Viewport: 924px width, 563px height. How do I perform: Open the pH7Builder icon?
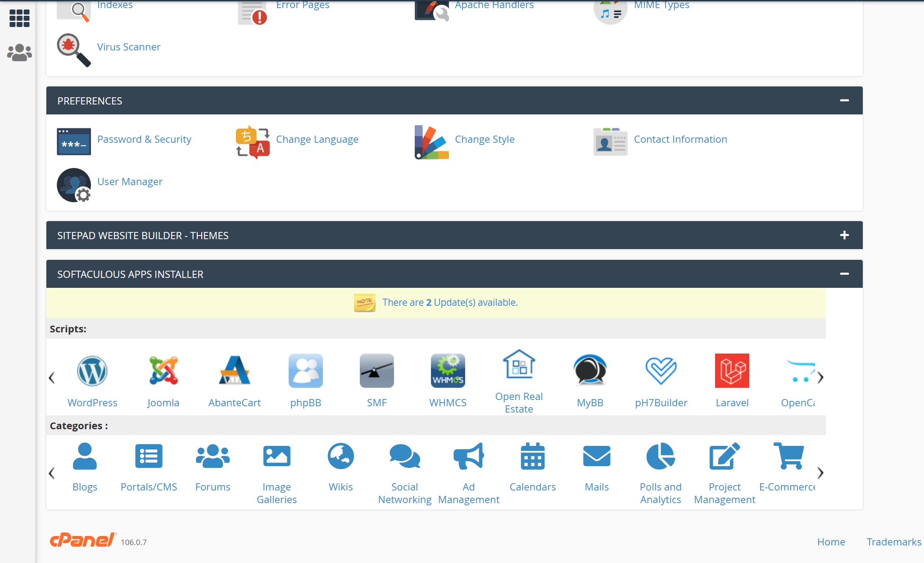point(661,371)
